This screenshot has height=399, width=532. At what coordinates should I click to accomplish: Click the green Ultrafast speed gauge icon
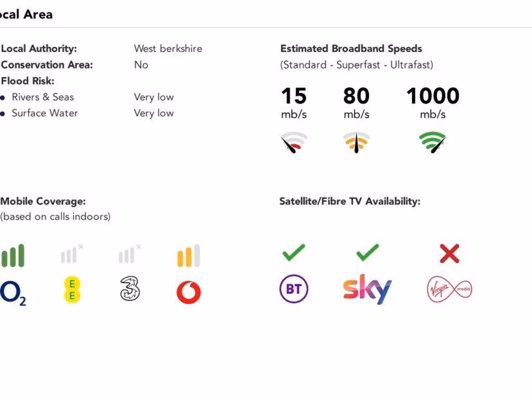tap(433, 142)
